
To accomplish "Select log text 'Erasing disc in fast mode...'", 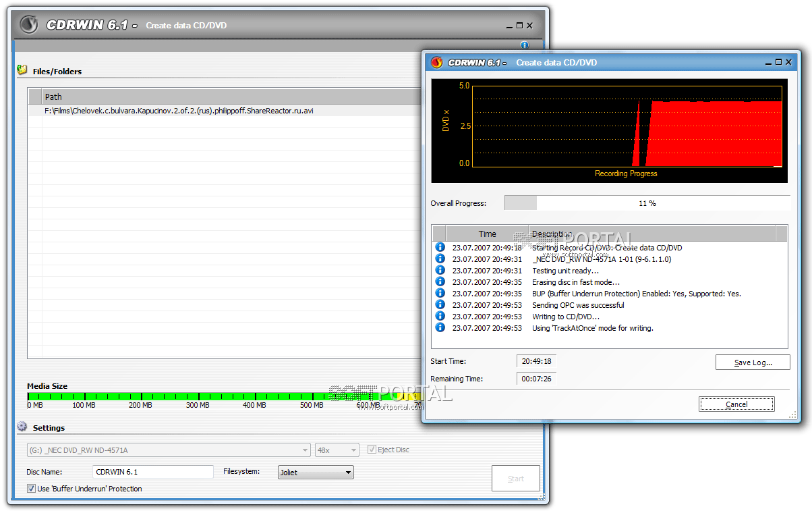I will (x=576, y=282).
